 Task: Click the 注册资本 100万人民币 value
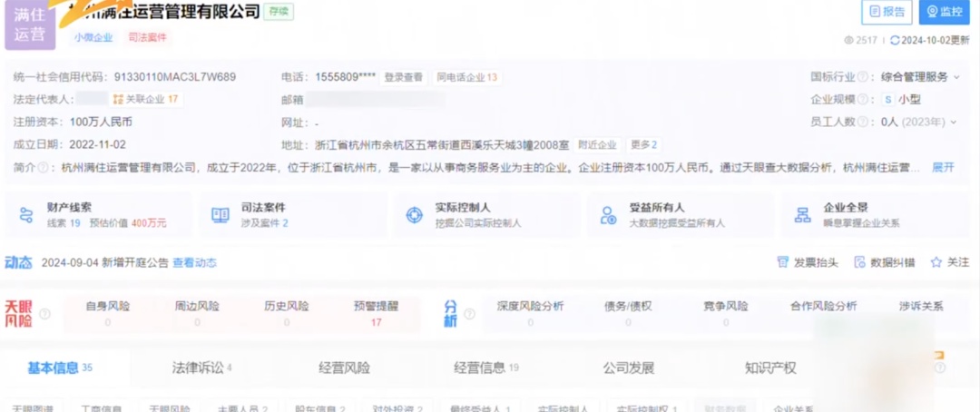pyautogui.click(x=101, y=122)
